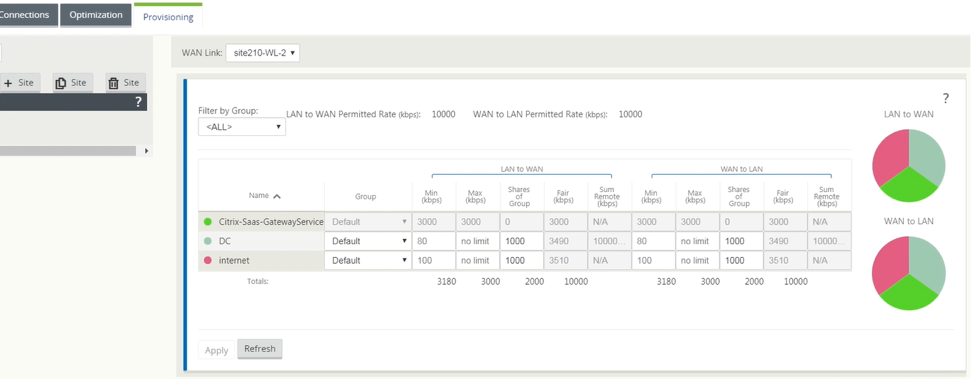Click the sidebar horizontal scrollbar right arrow
This screenshot has height=379, width=974.
(147, 151)
